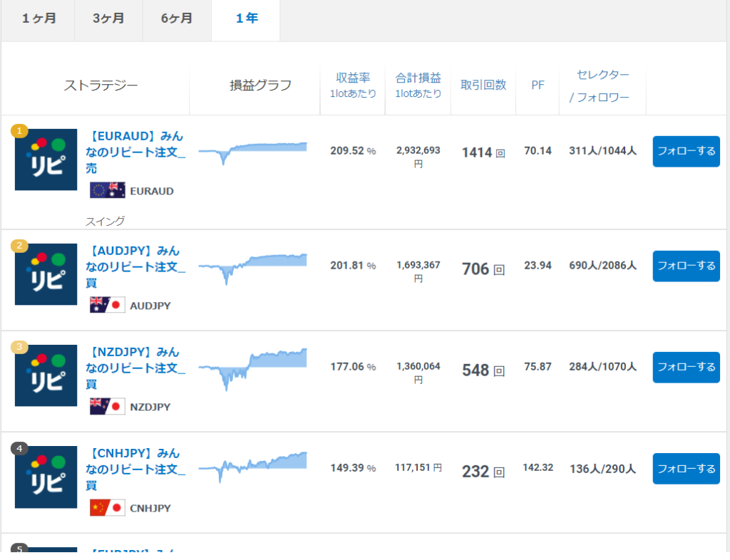Click the CNHJPY strategy リピ logo icon
Image resolution: width=730 pixels, height=560 pixels.
click(x=46, y=477)
